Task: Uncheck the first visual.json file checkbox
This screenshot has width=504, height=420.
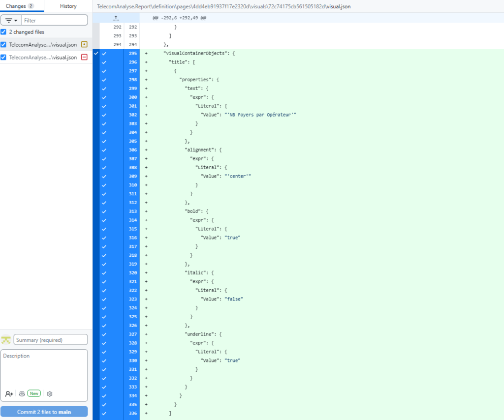Action: point(3,44)
